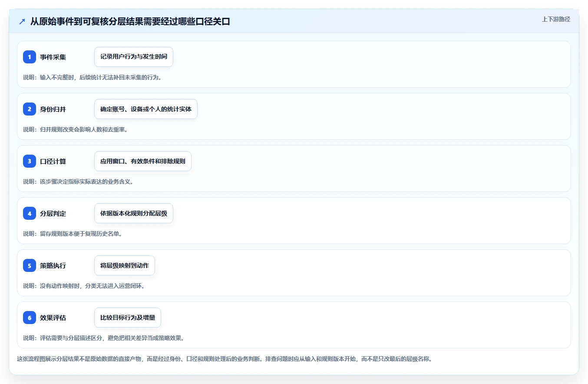This screenshot has width=588, height=384.
Task: Select the 依据版本化规则分配层级 chip
Action: coord(134,213)
